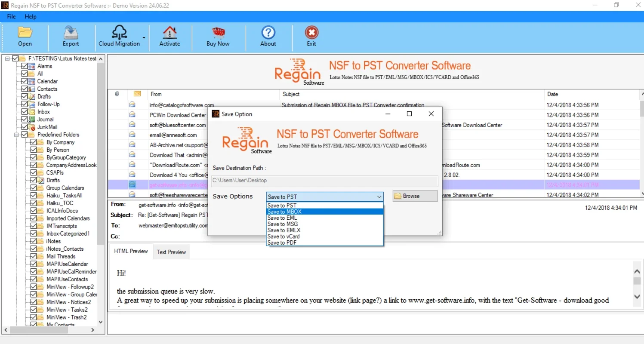The image size is (644, 344).
Task: Open Cloud Migration dropdown arrow
Action: 144,38
